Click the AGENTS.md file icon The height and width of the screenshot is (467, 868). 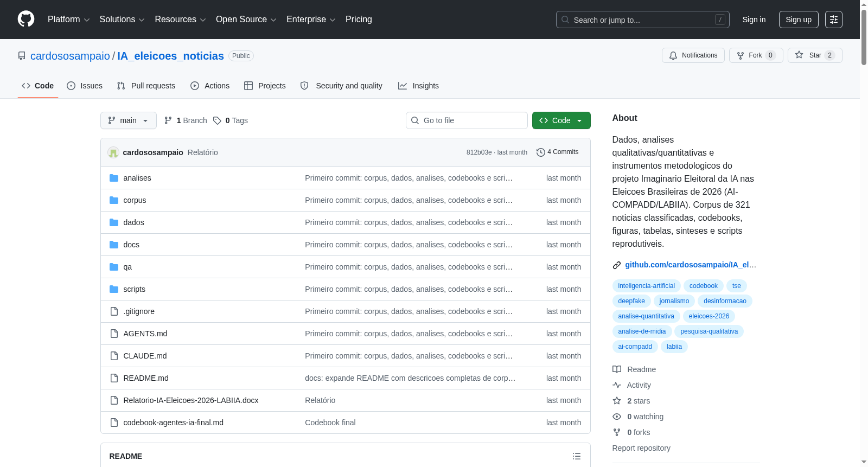pos(114,334)
